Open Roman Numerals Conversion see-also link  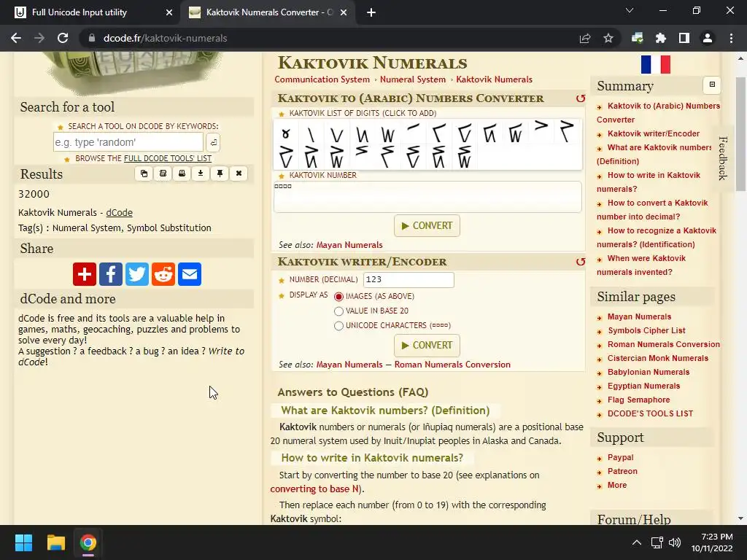point(452,365)
